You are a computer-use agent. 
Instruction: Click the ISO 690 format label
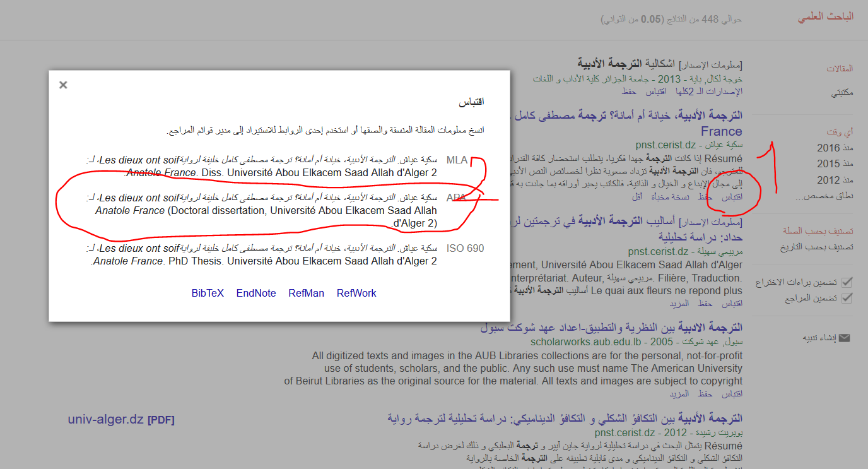point(466,248)
